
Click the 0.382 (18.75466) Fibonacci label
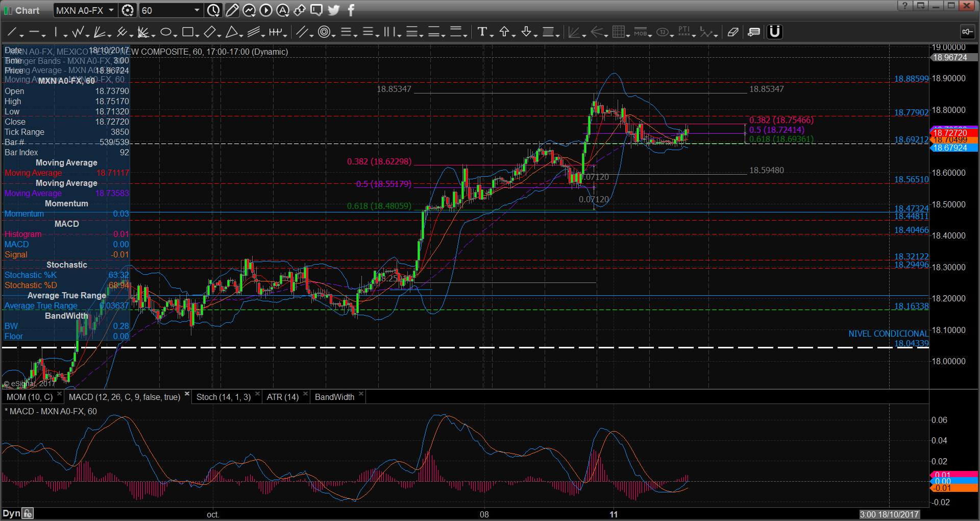(x=781, y=120)
